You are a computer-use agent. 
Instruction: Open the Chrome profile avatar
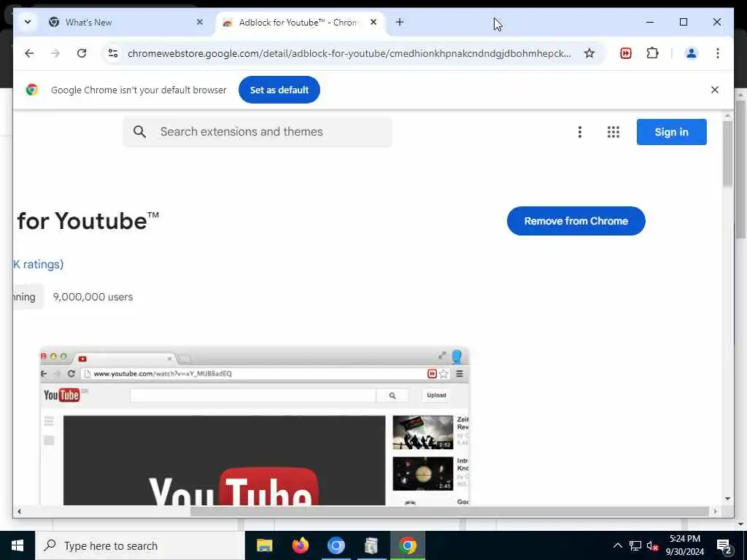(x=692, y=52)
